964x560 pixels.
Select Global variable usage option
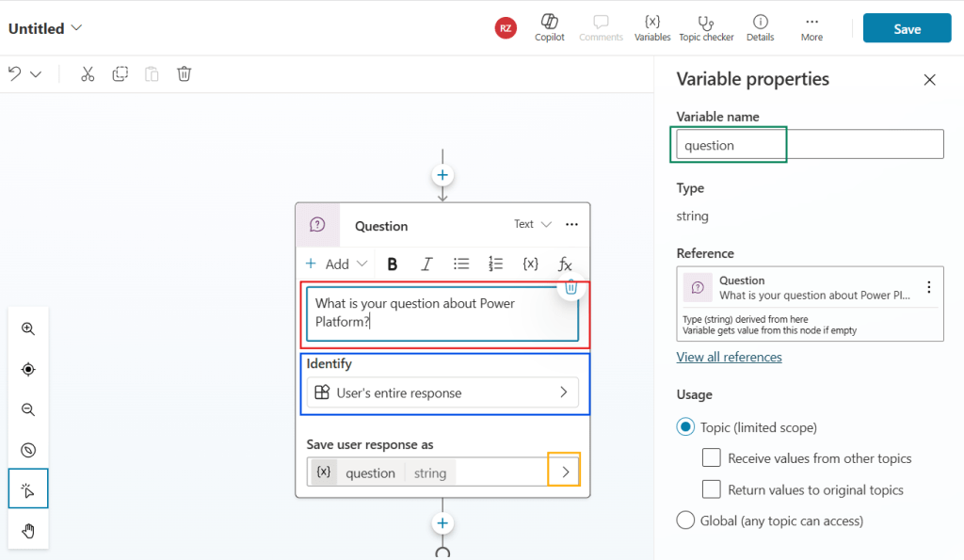tap(686, 520)
